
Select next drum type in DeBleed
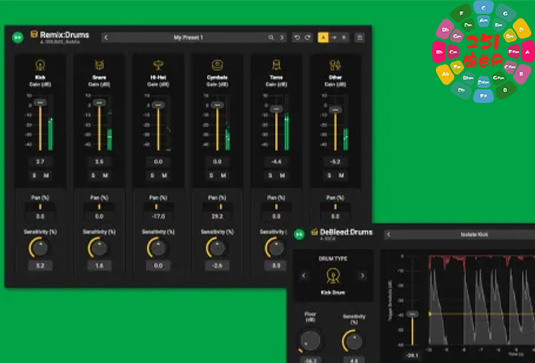[362, 276]
